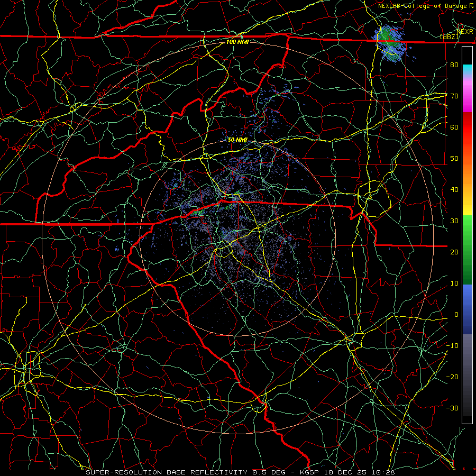The image size is (476, 476).
Task: Click the 50 NMI range ring label
Action: pyautogui.click(x=237, y=140)
